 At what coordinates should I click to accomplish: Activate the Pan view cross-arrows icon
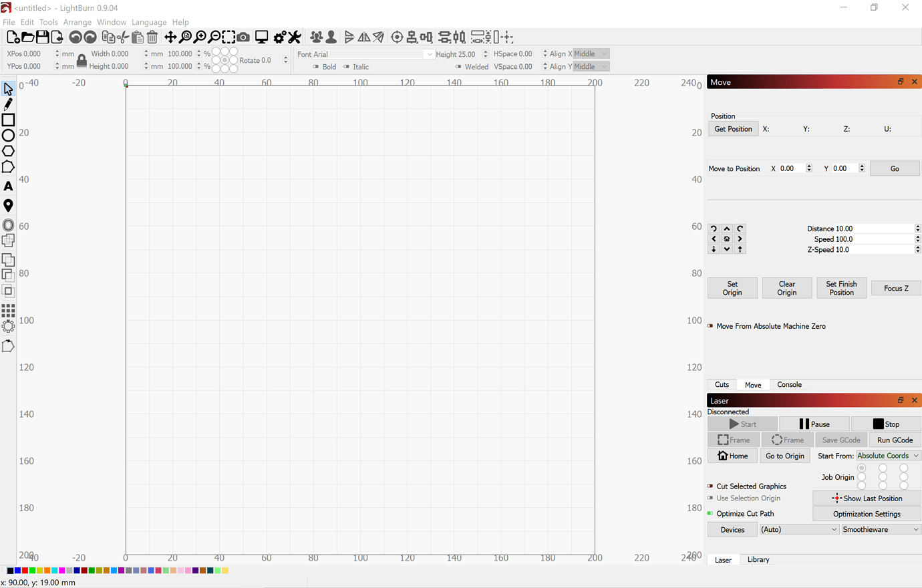coord(170,37)
